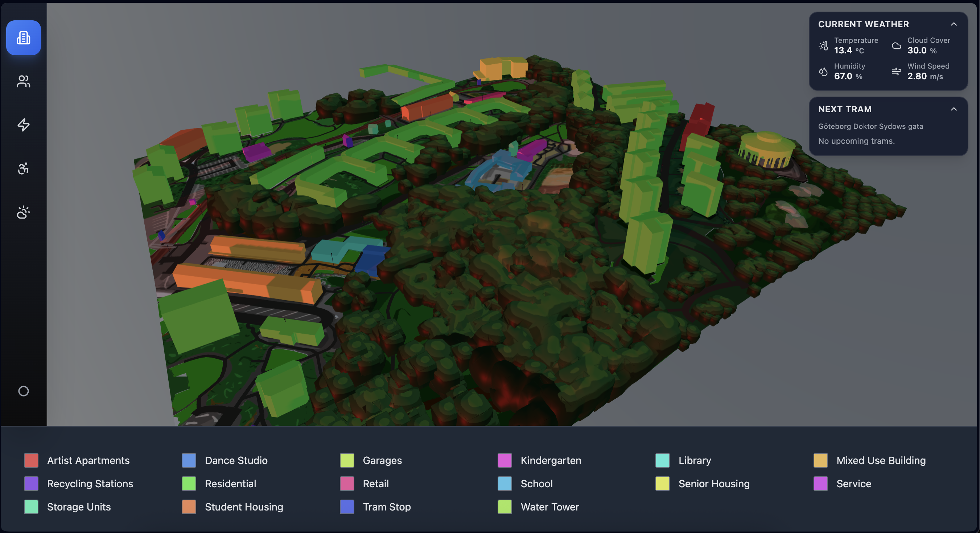Click the Mixed Use Building legend label

coord(881,460)
